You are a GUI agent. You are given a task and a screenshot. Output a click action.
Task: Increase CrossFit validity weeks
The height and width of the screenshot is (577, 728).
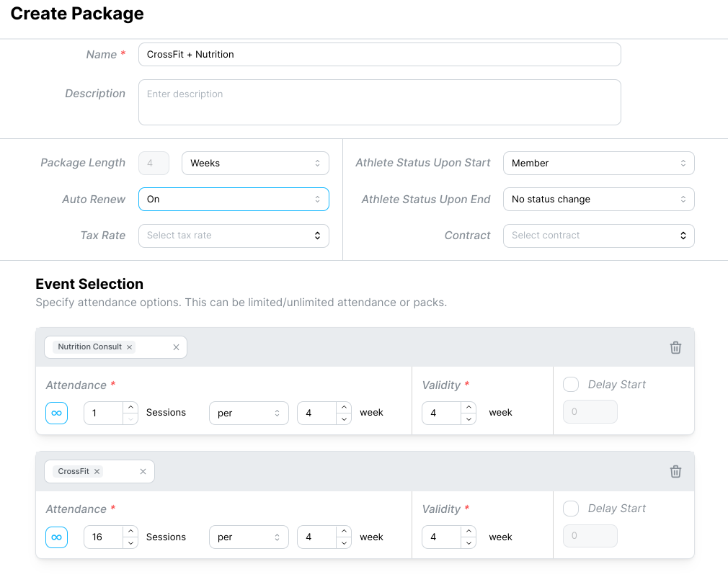[469, 531]
